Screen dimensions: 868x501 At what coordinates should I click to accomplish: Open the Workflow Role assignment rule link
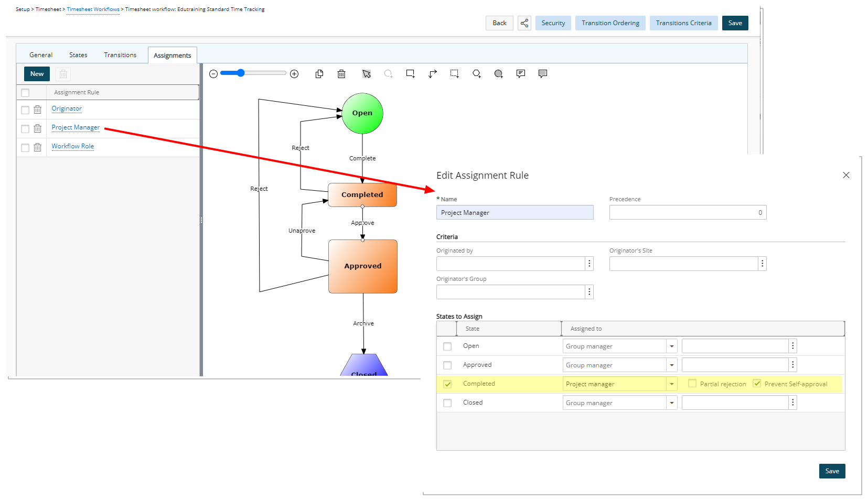[73, 146]
